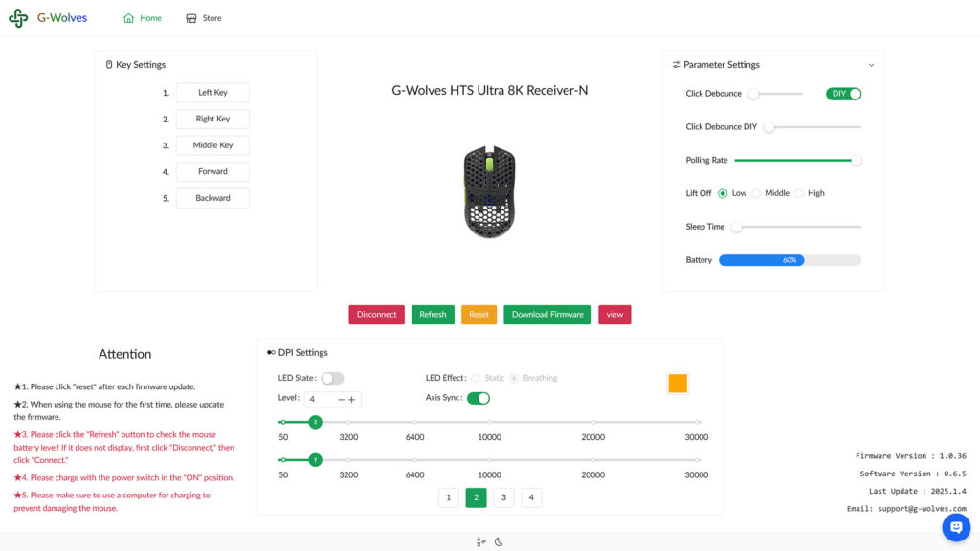Select Middle lift off distance
The width and height of the screenshot is (980, 551).
pos(756,193)
